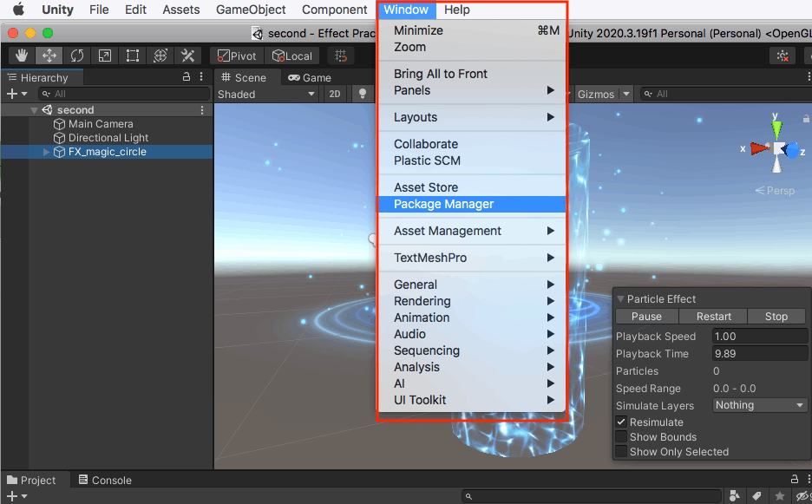Choose Plastic SCM in Window menu
This screenshot has height=504, width=812.
point(472,160)
